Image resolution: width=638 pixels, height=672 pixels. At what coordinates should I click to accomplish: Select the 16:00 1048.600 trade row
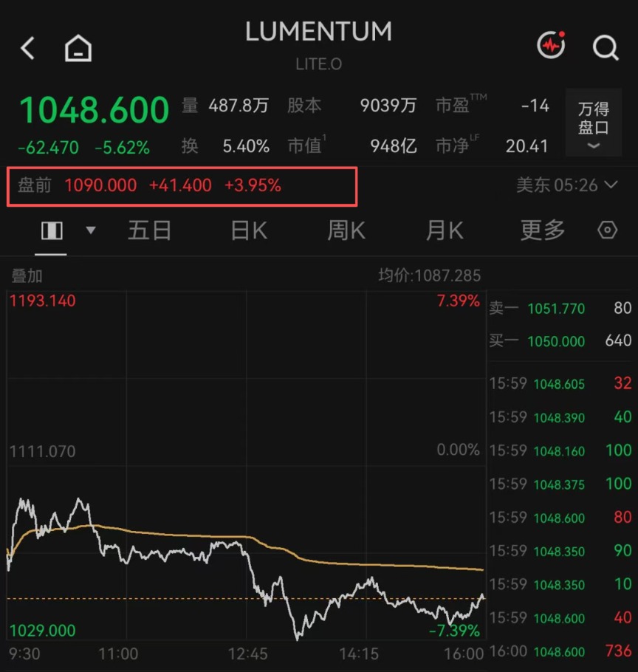pyautogui.click(x=560, y=651)
